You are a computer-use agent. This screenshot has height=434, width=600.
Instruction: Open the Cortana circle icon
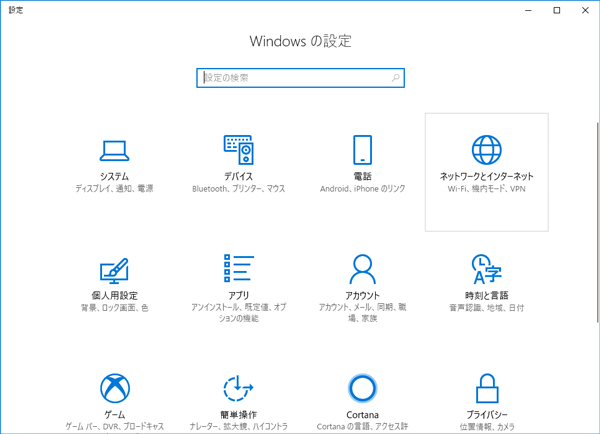point(362,388)
